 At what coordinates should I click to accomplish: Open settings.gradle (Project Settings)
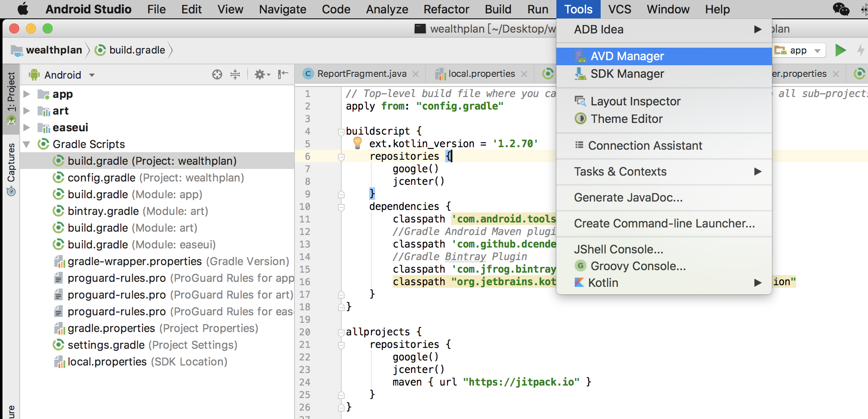tap(157, 345)
